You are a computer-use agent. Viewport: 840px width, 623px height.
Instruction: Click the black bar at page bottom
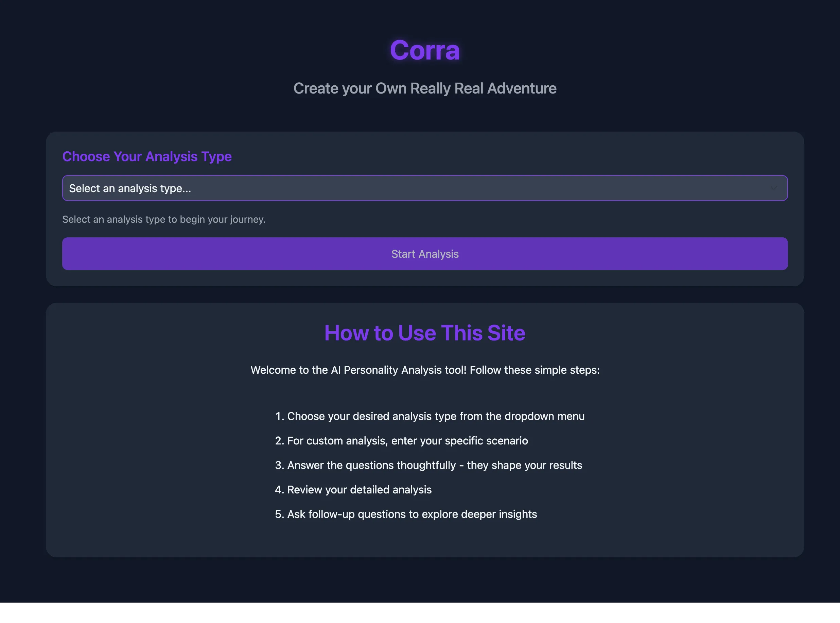coord(420,613)
